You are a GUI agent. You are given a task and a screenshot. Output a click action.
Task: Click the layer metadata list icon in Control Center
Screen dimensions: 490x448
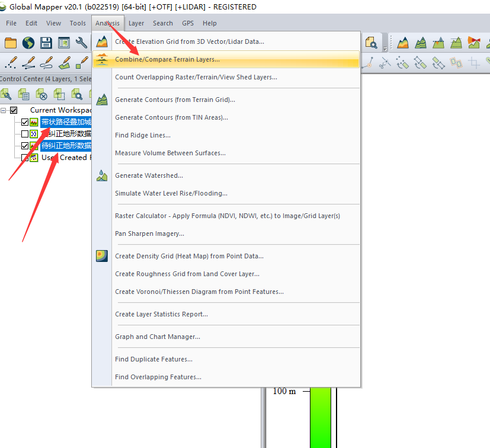(x=24, y=94)
